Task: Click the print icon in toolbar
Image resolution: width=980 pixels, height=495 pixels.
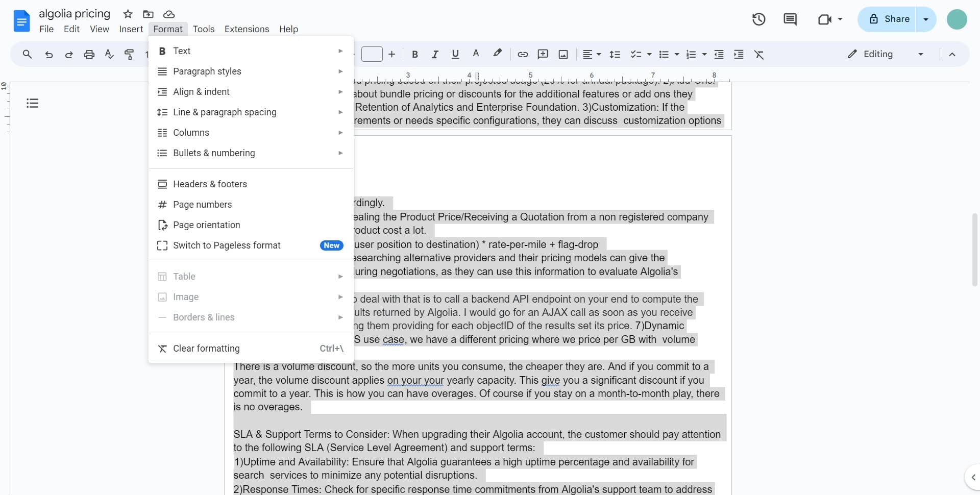Action: (x=89, y=54)
